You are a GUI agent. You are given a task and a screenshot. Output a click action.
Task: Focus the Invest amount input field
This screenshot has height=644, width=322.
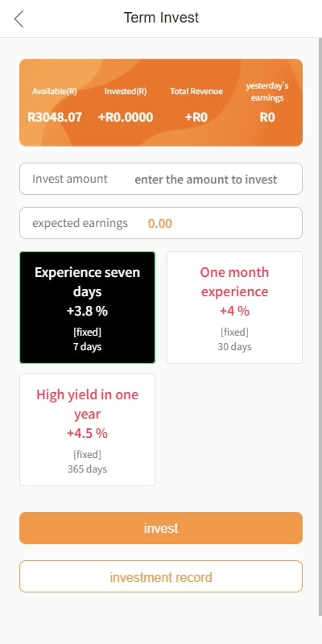(161, 179)
